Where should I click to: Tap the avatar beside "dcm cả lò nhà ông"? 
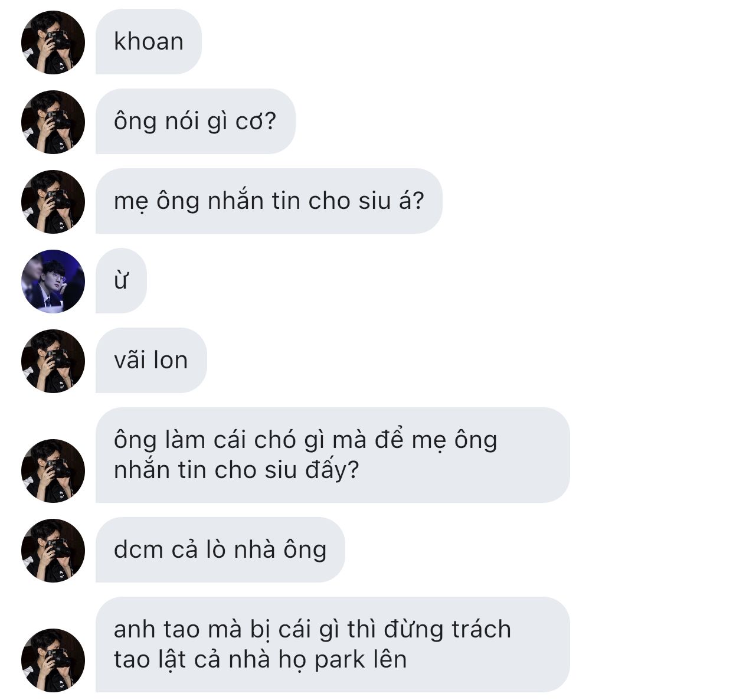[53, 551]
